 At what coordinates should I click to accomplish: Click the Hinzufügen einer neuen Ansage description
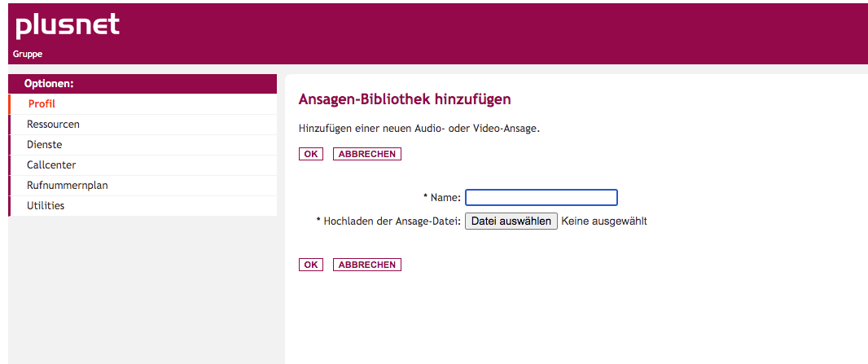419,129
